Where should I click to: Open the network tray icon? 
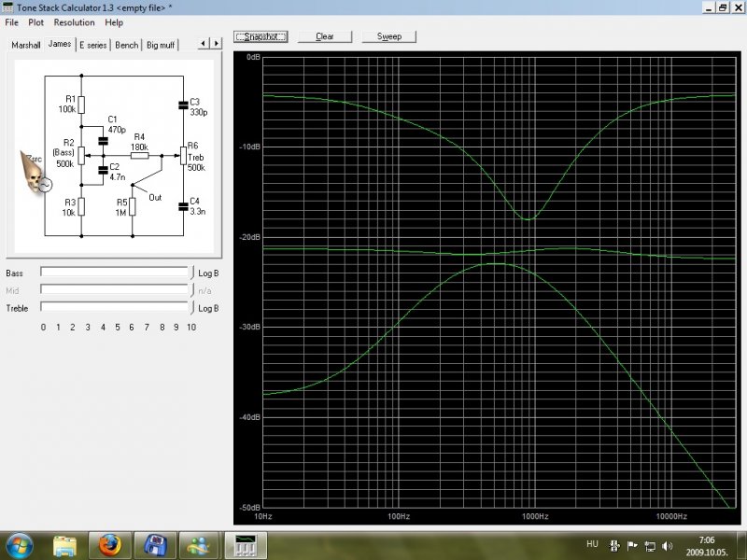(x=650, y=546)
